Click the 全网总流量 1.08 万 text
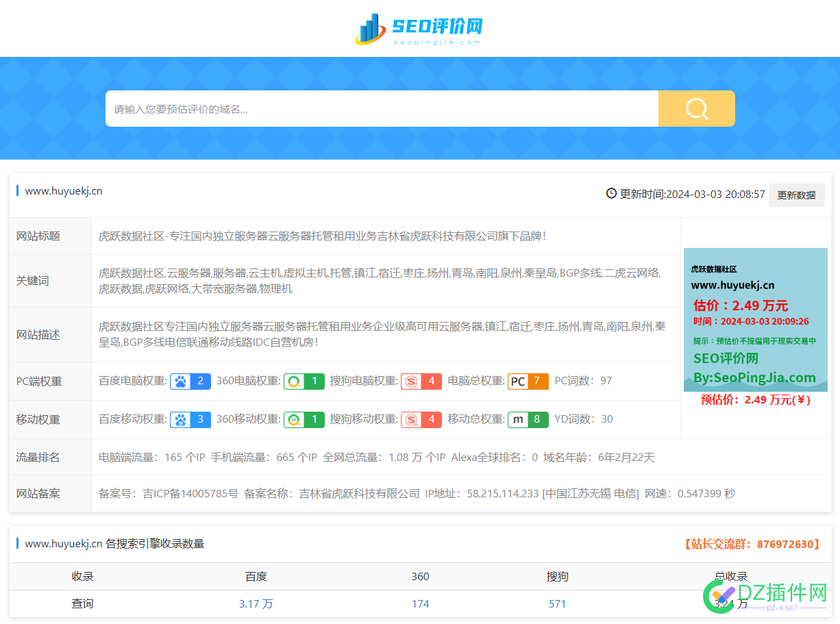 384,457
